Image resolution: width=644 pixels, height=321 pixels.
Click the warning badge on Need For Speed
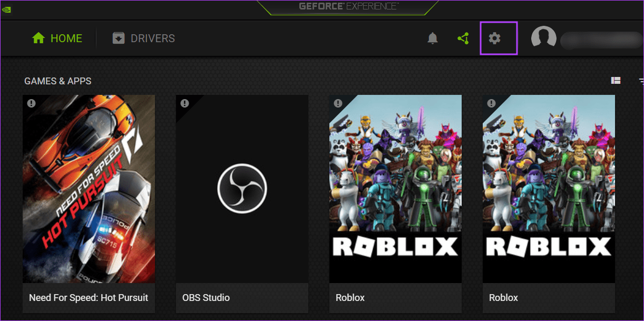[x=31, y=103]
